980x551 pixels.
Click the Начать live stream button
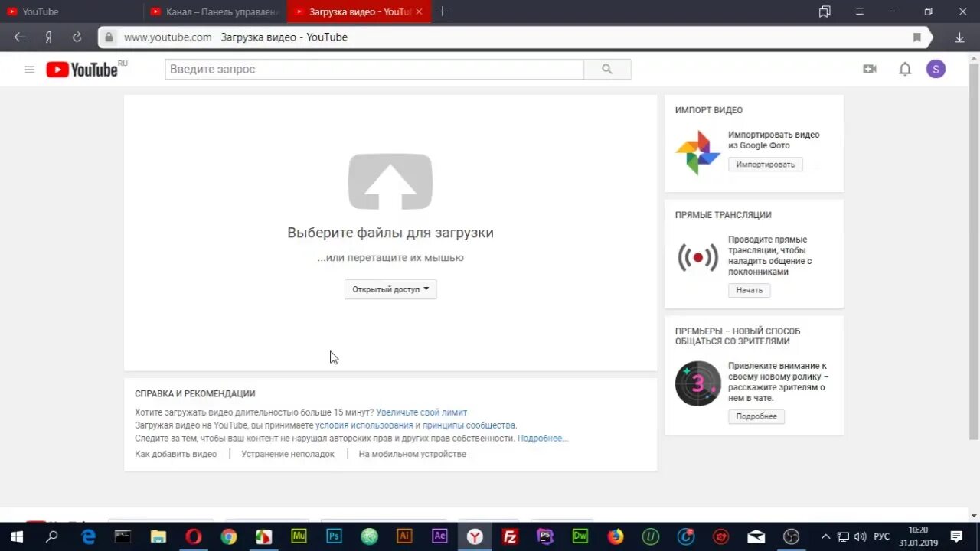[x=750, y=290]
